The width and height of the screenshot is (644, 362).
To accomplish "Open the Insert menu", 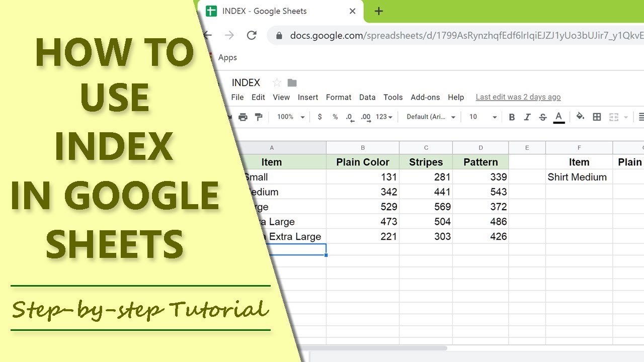I will [x=308, y=97].
